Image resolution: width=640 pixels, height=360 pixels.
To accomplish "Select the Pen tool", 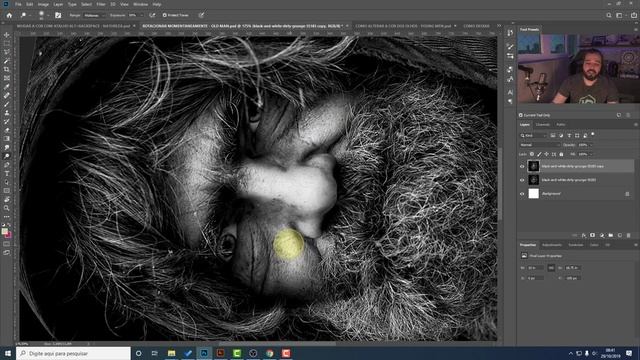I will pyautogui.click(x=7, y=165).
